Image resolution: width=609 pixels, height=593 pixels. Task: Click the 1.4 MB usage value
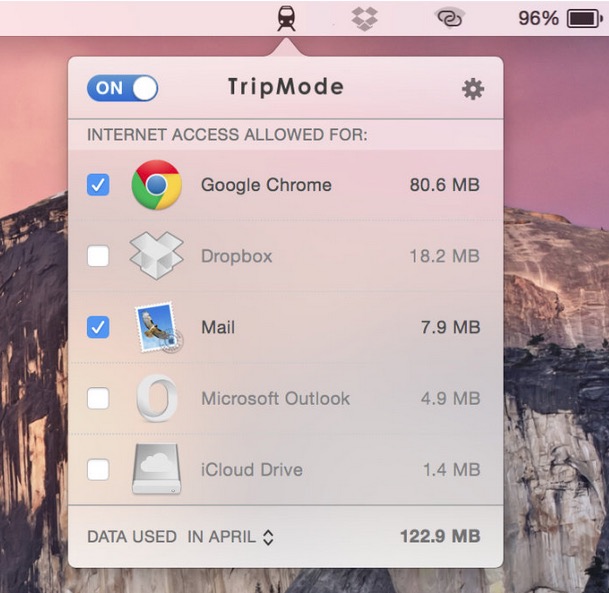452,470
